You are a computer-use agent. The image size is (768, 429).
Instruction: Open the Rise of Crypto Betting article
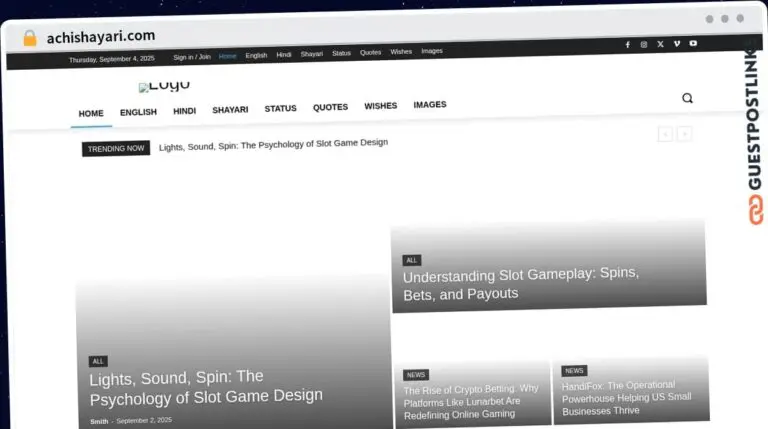coord(471,402)
